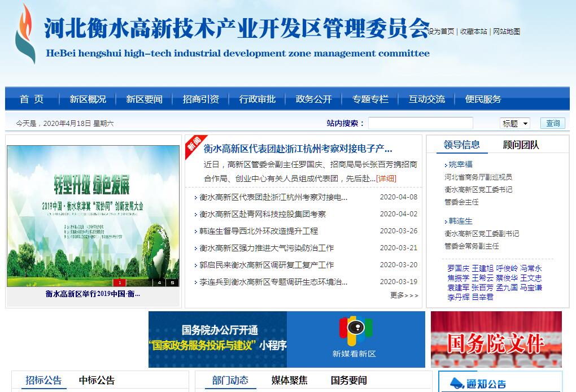Open the 国务院文件 banner image

(496, 339)
